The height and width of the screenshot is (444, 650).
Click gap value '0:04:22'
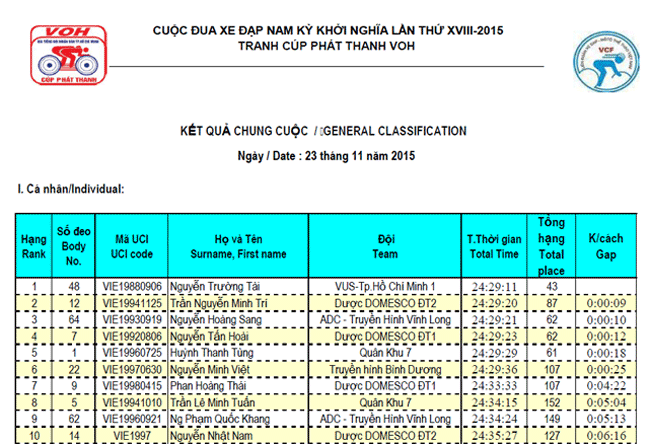click(606, 386)
